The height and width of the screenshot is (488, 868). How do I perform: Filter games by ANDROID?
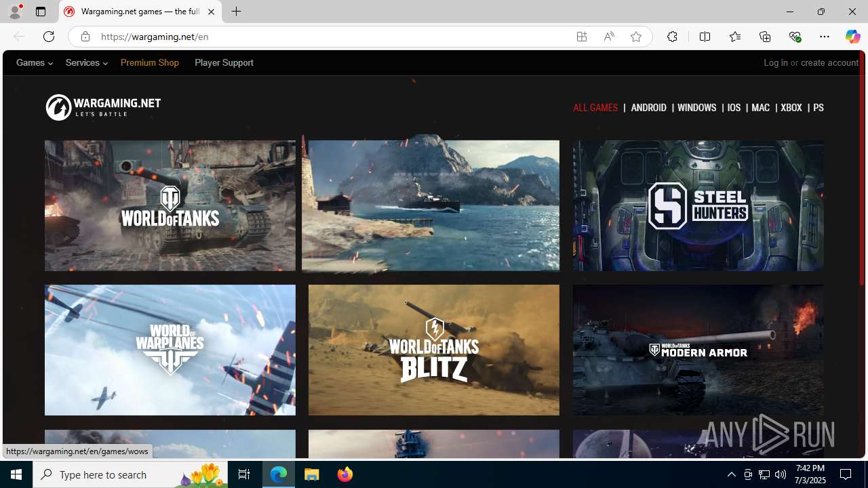pos(648,108)
